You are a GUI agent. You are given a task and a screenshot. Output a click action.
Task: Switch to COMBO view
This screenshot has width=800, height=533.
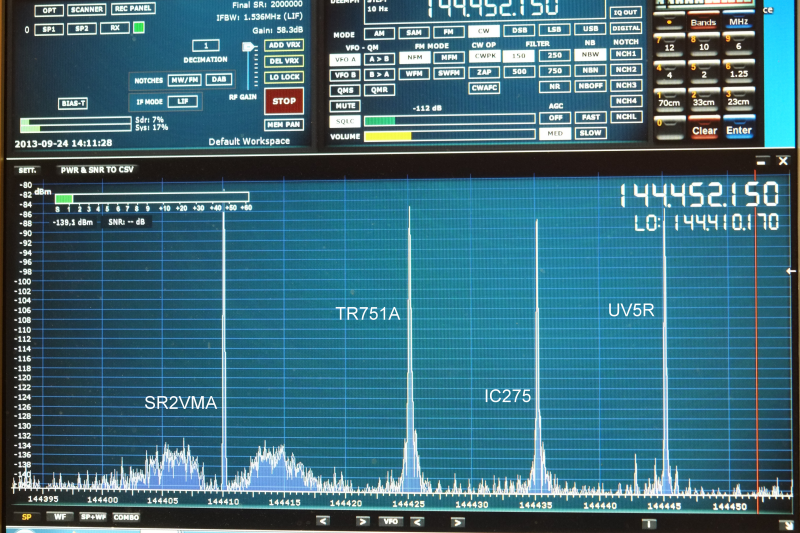[126, 517]
